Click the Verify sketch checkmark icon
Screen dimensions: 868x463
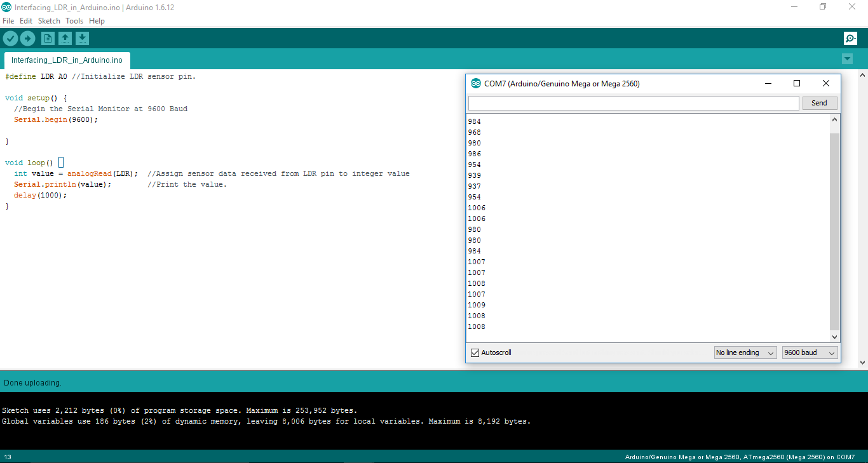coord(10,39)
